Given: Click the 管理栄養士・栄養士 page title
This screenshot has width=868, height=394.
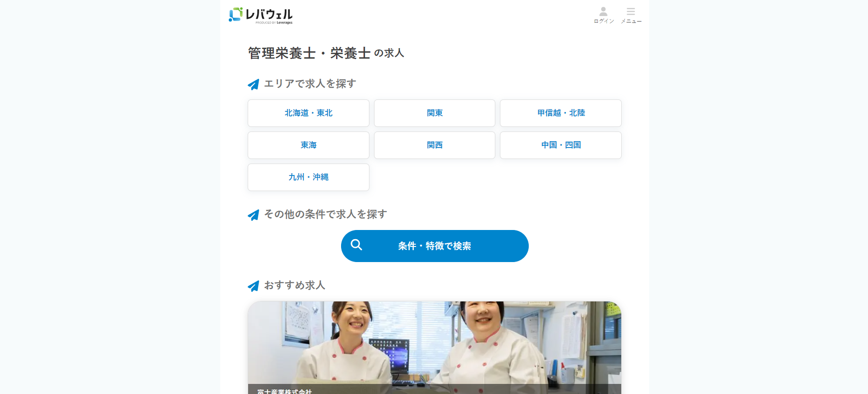Looking at the screenshot, I should 309,54.
